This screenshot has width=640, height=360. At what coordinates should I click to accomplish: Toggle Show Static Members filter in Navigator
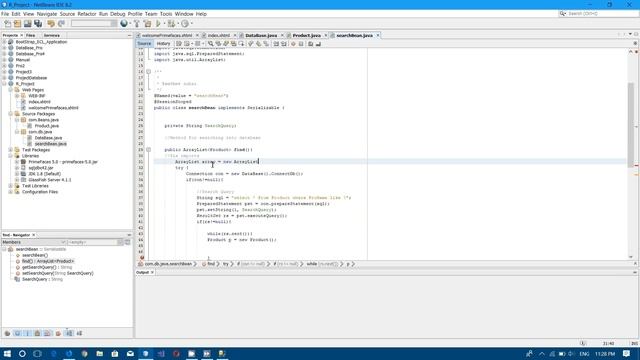(27, 333)
